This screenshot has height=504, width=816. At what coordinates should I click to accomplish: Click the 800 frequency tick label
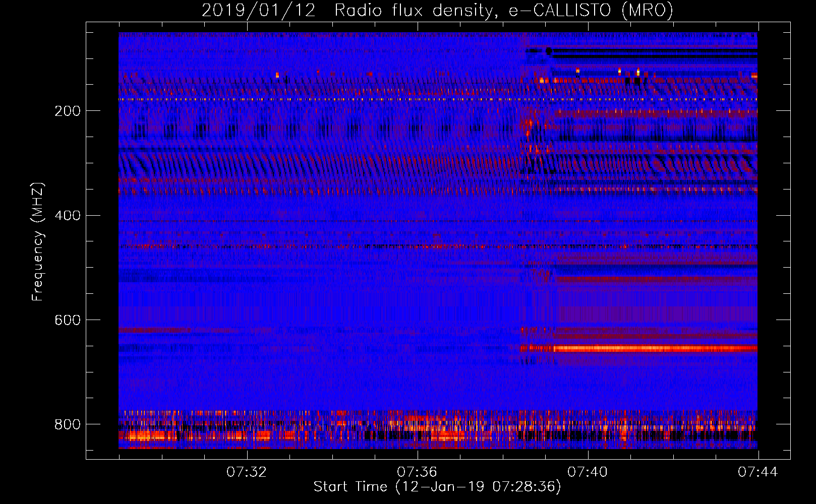tap(67, 425)
